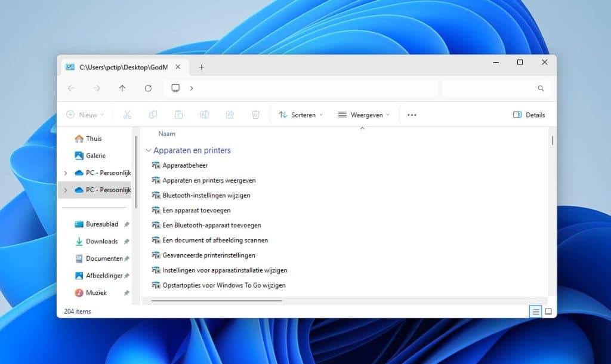
Task: Add a new tab with plus button
Action: (x=201, y=67)
